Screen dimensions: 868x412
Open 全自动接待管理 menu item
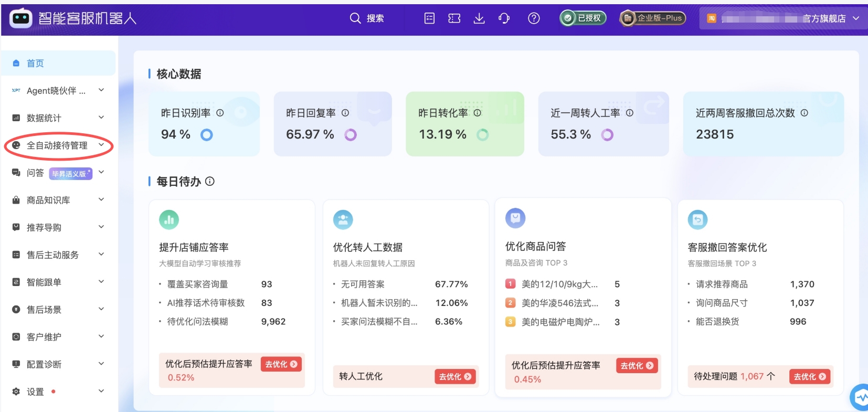tap(58, 145)
